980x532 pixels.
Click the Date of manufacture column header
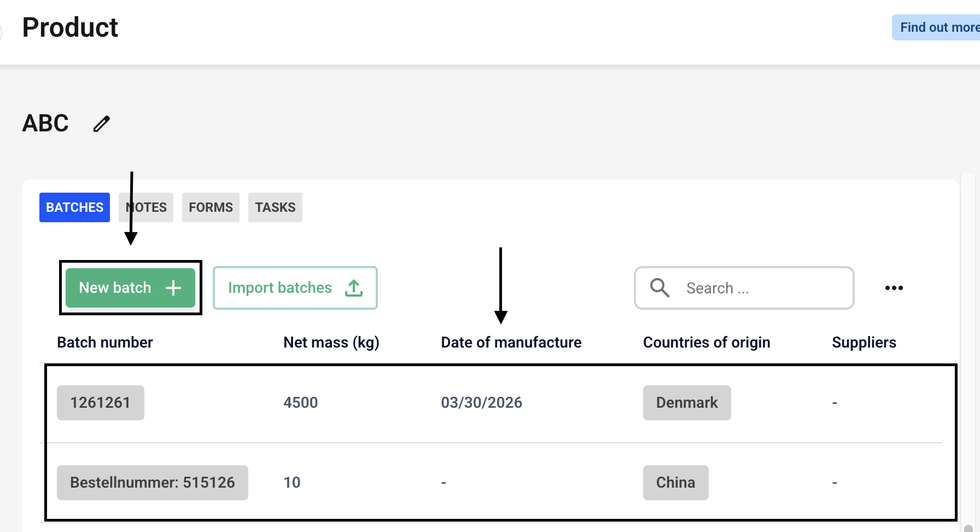pos(511,343)
